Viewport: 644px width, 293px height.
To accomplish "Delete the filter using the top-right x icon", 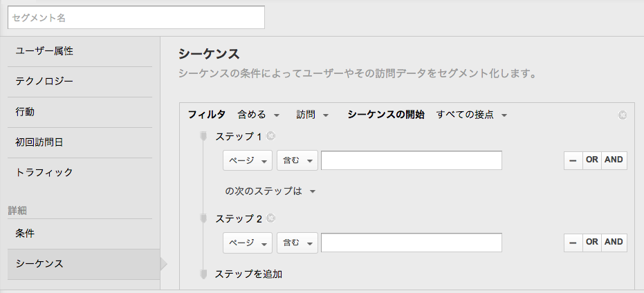I will (623, 115).
